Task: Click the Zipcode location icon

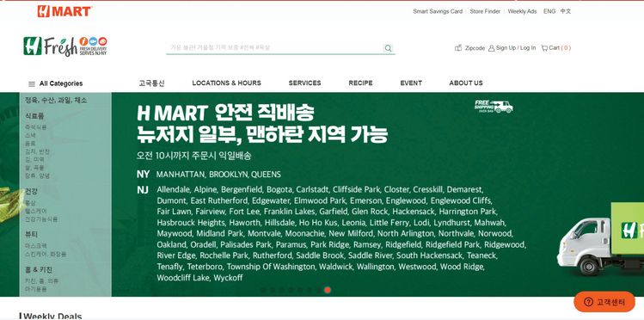Action: click(458, 47)
